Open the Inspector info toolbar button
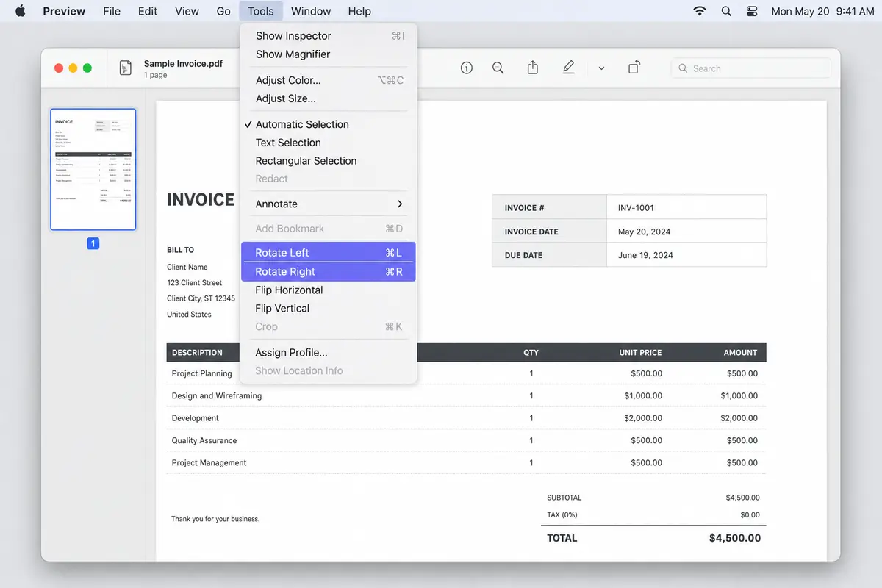Viewport: 882px width, 588px height. [x=466, y=68]
